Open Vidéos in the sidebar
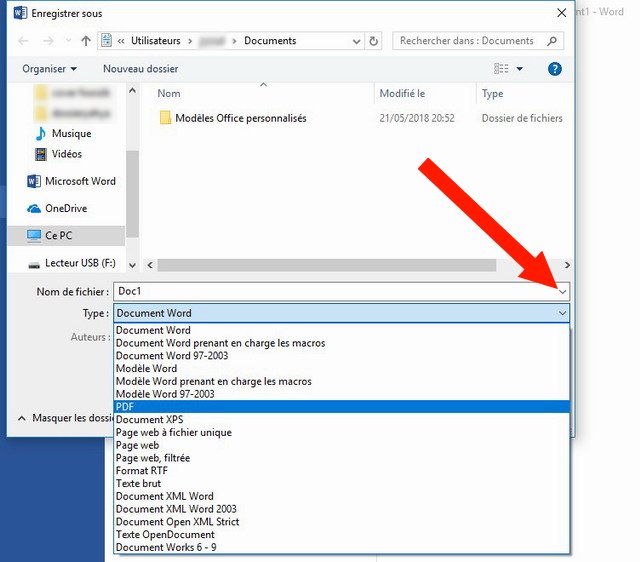 click(66, 154)
